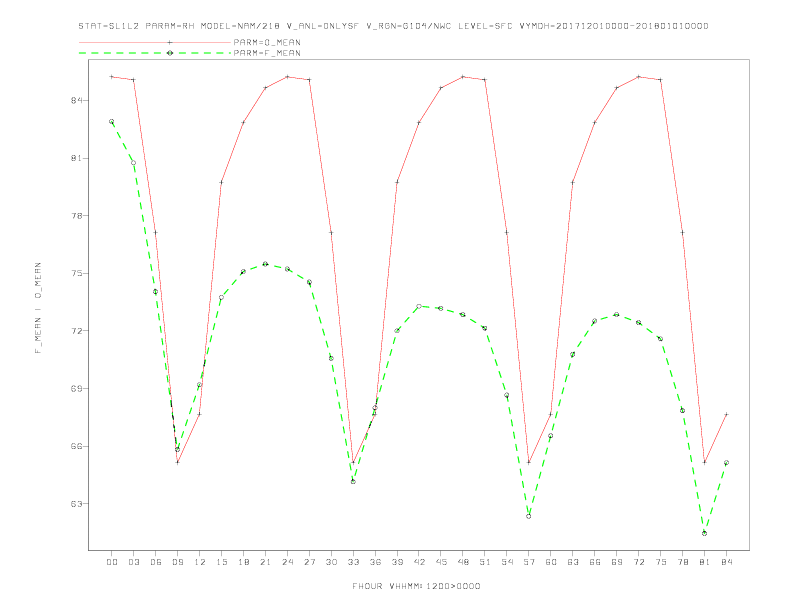This screenshot has height=612, width=792.
Task: Click the V_RGN=G104/NWC title text
Action: pyautogui.click(x=409, y=26)
